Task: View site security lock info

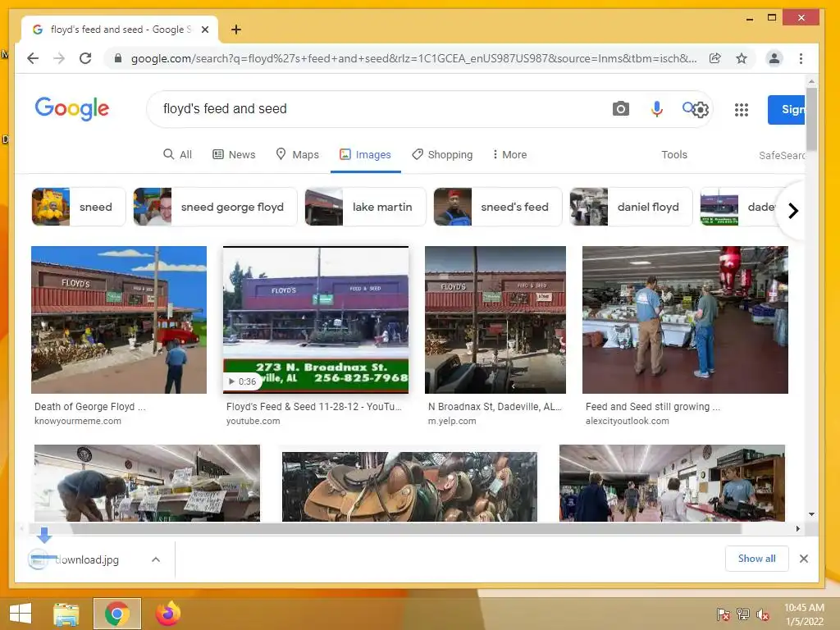Action: pyautogui.click(x=118, y=58)
